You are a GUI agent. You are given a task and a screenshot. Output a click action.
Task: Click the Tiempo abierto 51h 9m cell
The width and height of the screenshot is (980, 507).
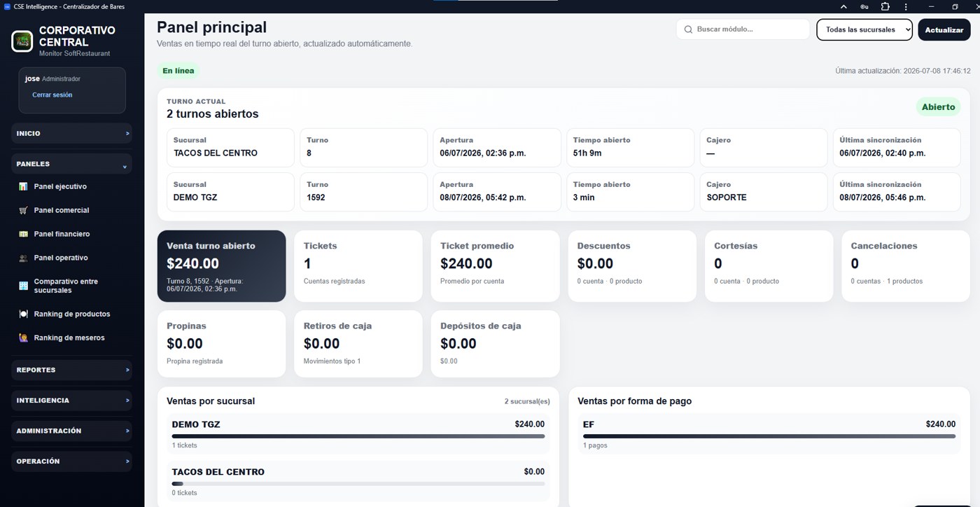630,147
